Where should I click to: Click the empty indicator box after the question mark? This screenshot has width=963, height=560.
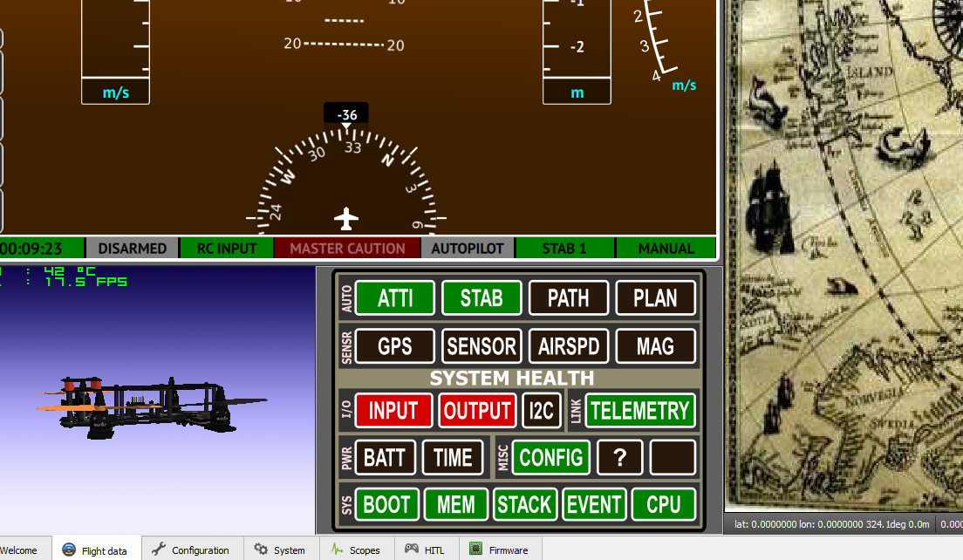(673, 457)
